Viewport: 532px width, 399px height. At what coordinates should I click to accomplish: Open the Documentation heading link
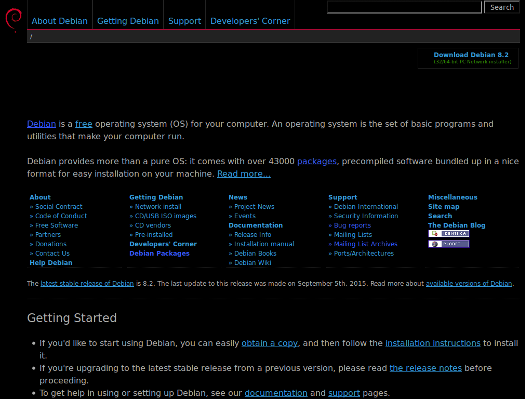pos(256,225)
